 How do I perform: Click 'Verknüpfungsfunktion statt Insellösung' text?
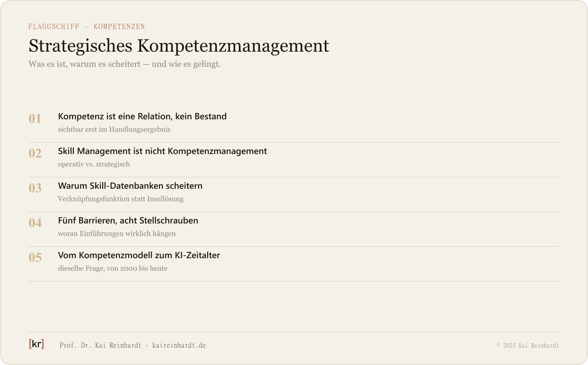[x=121, y=199]
